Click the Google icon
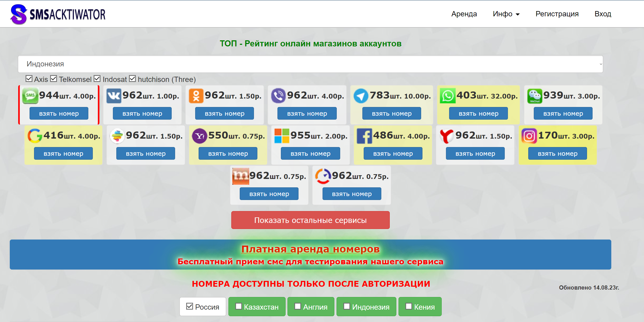Image resolution: width=644 pixels, height=322 pixels. [35, 136]
